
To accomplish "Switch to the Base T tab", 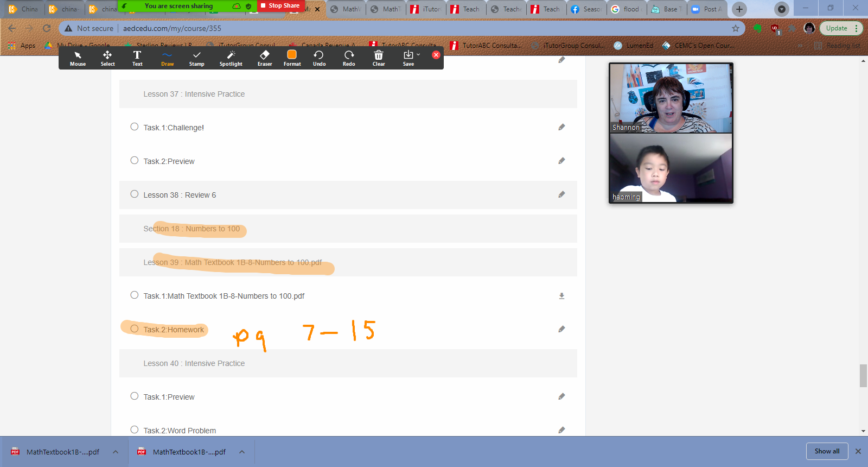I will (x=667, y=9).
